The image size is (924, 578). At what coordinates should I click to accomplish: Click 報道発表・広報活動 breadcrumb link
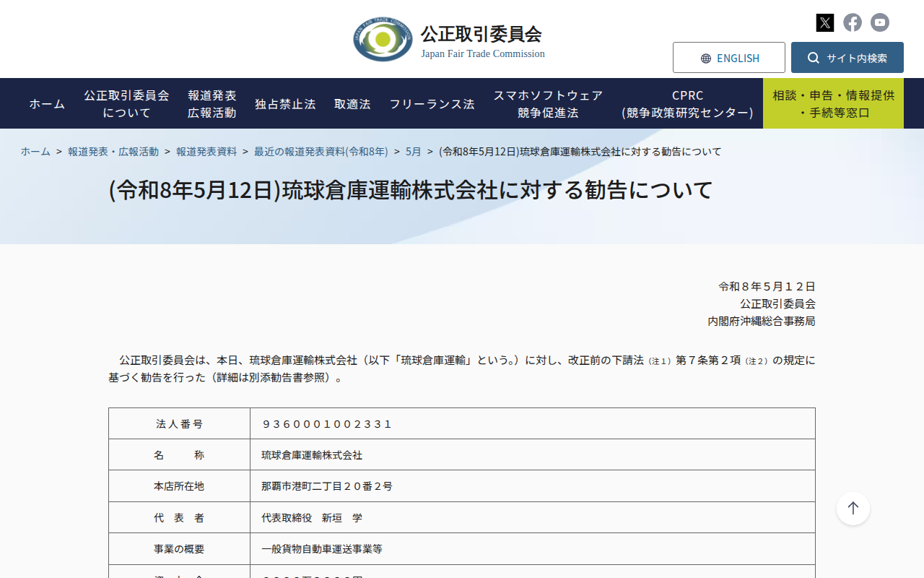[x=113, y=152]
